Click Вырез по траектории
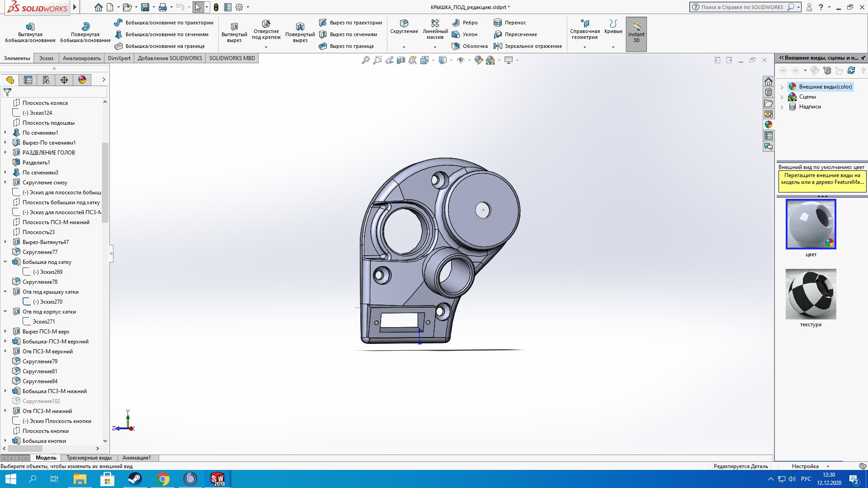 [x=350, y=23]
